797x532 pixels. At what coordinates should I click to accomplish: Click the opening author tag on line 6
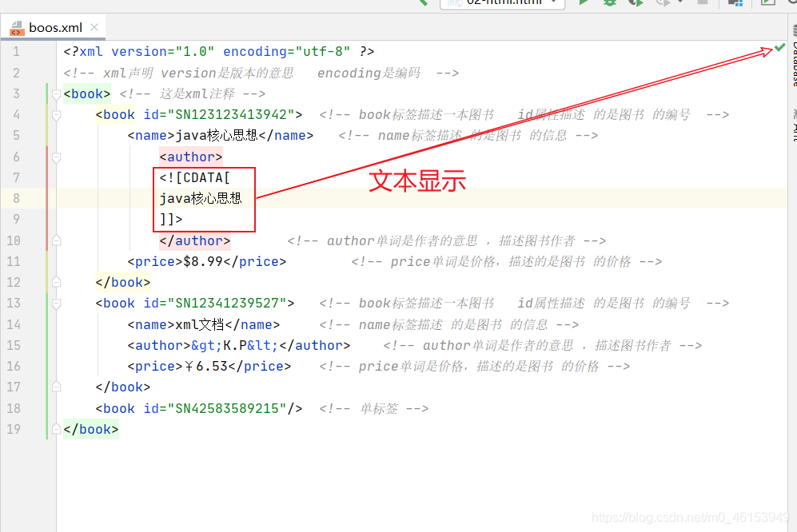190,157
